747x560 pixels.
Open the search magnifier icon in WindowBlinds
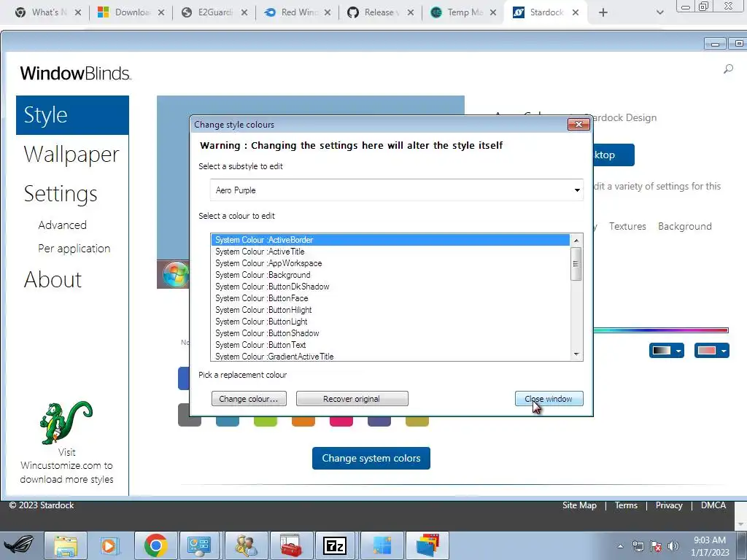click(x=728, y=69)
